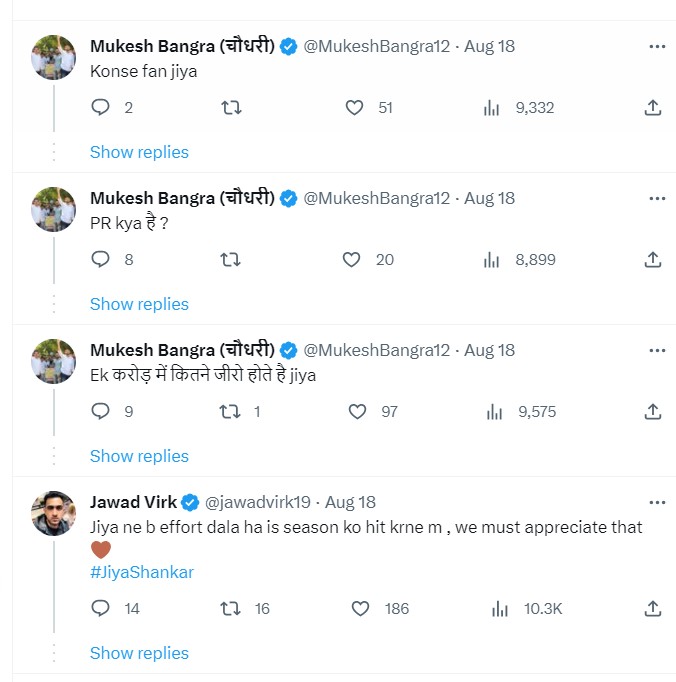
Task: Open more options on "Konse fan jiya" tweet
Action: click(x=657, y=46)
